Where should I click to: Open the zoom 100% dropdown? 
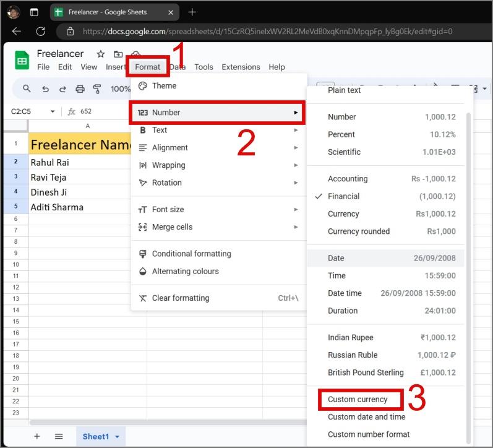tap(120, 89)
